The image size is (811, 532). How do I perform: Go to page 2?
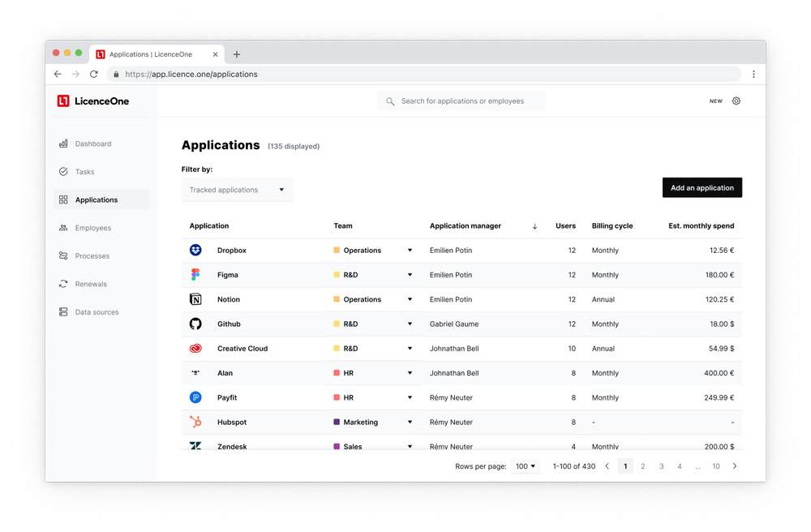[x=643, y=466]
